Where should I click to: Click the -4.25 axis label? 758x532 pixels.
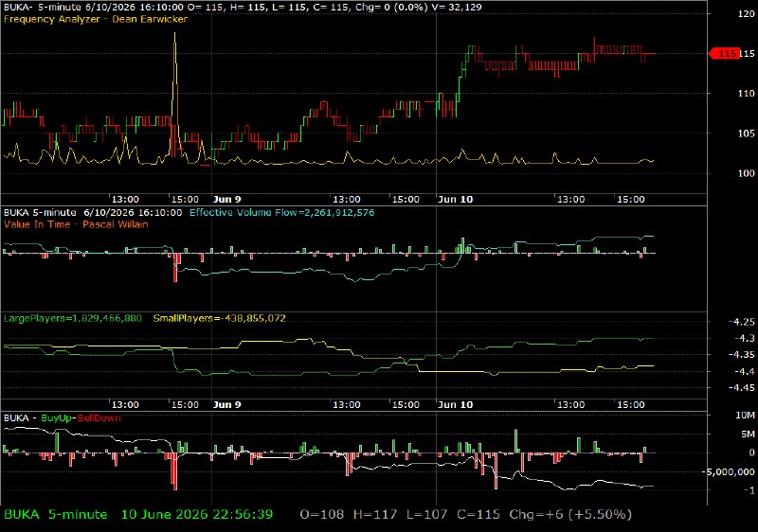741,322
